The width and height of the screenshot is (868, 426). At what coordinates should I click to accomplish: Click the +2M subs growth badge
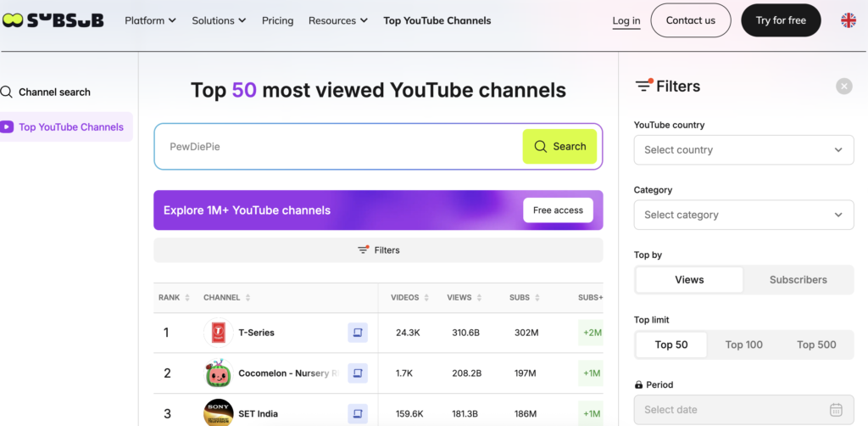tap(591, 333)
